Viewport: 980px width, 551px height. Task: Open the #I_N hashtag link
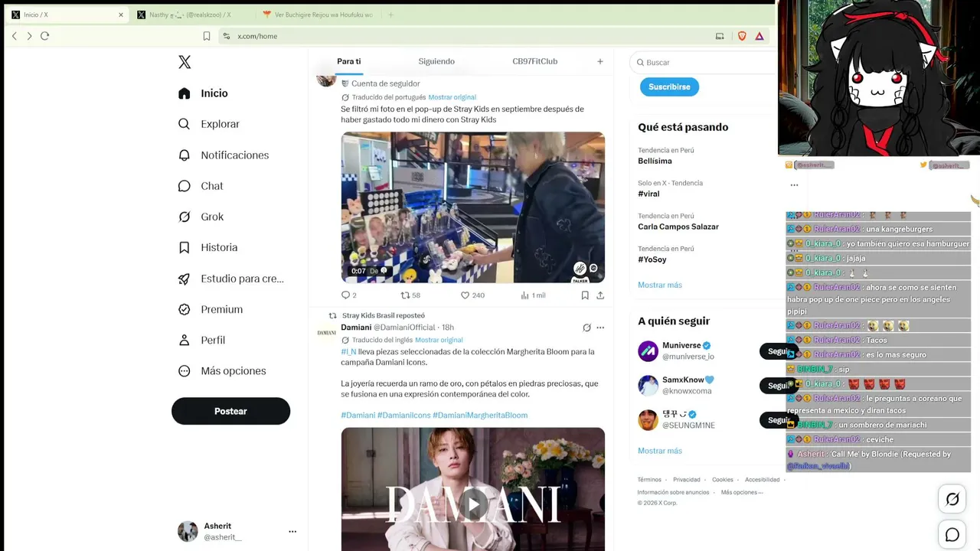[x=348, y=352]
